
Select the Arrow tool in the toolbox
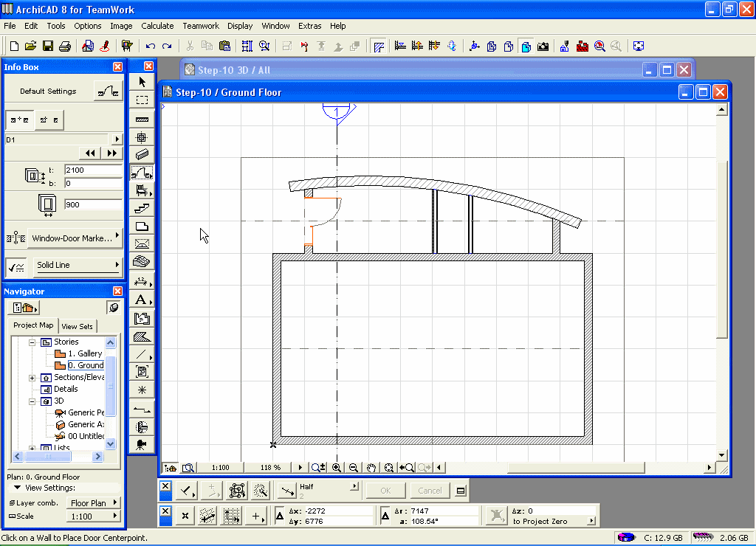[142, 82]
